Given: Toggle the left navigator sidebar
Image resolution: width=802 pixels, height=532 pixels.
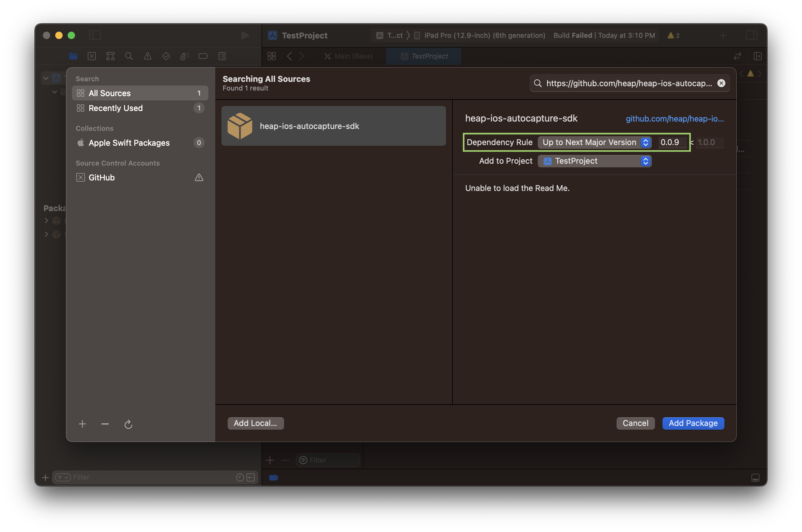Looking at the screenshot, I should 95,35.
